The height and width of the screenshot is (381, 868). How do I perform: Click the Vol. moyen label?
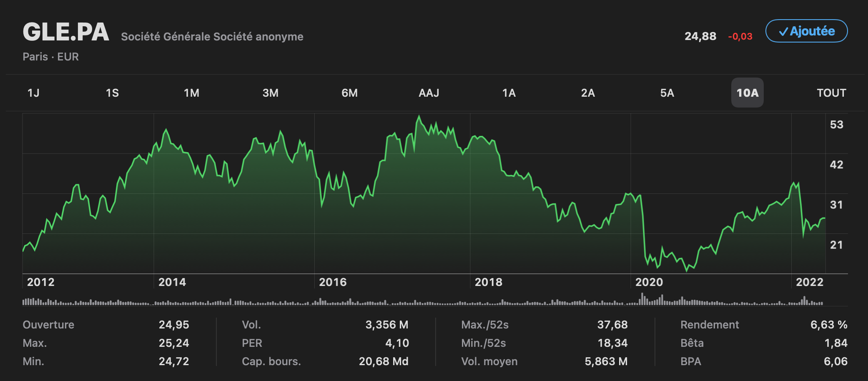pos(489,361)
